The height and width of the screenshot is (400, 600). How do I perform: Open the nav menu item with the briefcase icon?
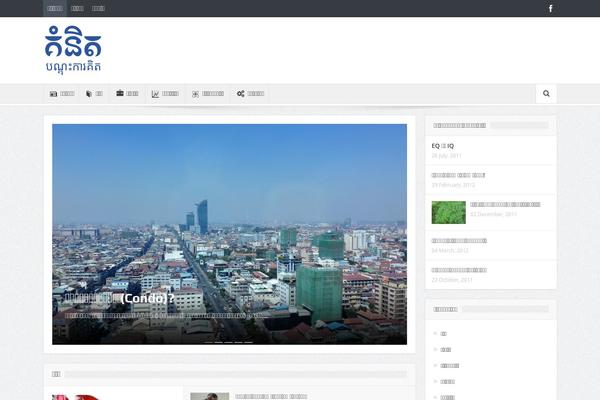tap(127, 94)
